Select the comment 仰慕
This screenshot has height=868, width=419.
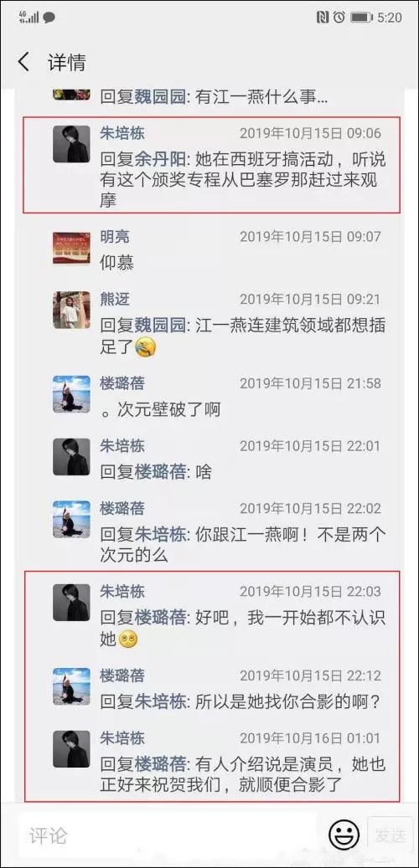click(x=117, y=263)
